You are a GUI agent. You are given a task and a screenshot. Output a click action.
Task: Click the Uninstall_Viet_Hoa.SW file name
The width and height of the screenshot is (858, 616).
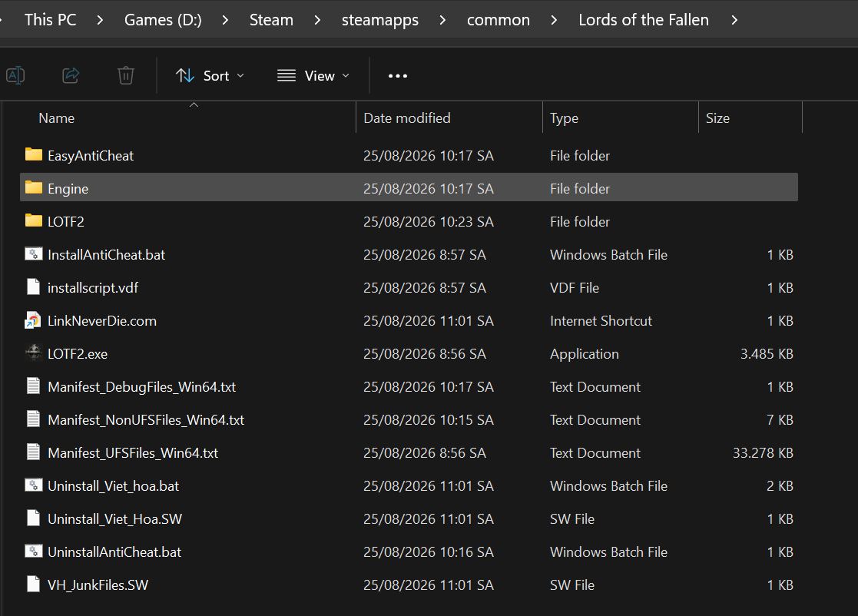coord(115,519)
